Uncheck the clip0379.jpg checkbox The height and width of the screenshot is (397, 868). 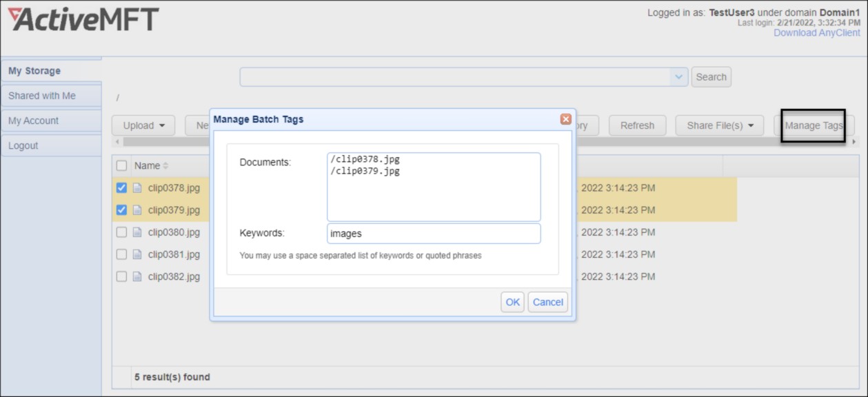tap(122, 210)
